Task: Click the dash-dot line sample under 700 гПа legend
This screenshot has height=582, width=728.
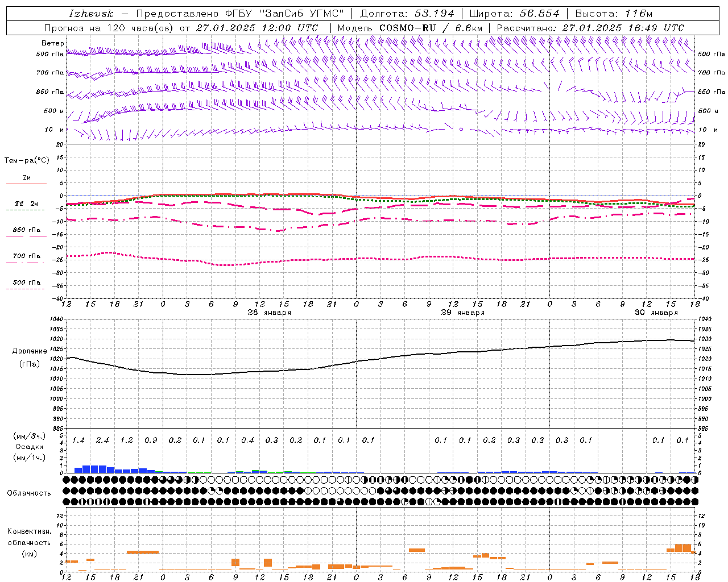Action: 25,263
